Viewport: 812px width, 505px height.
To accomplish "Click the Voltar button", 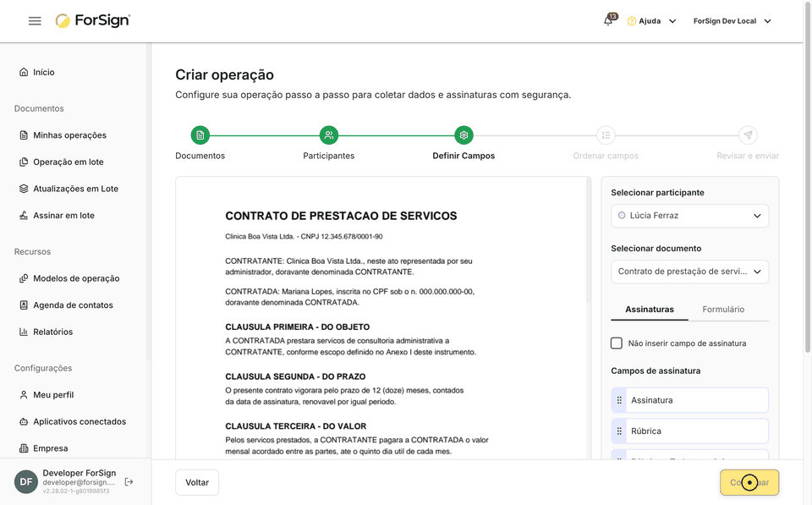I will click(197, 482).
